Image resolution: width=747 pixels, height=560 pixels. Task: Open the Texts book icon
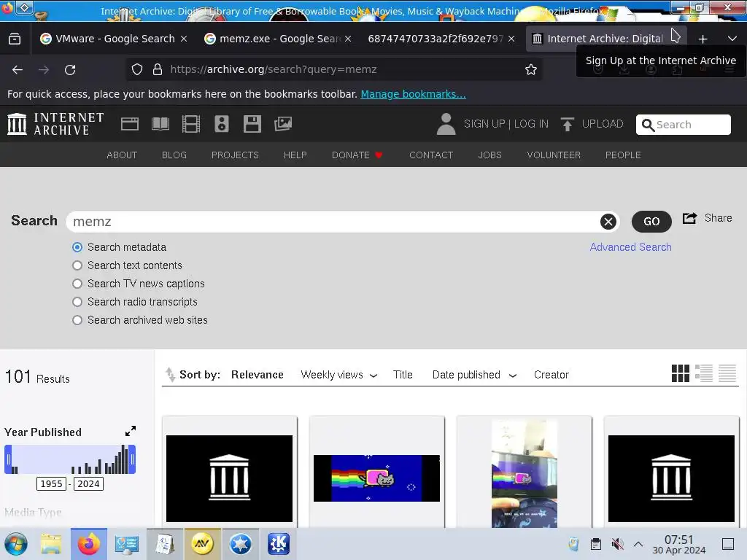click(160, 124)
